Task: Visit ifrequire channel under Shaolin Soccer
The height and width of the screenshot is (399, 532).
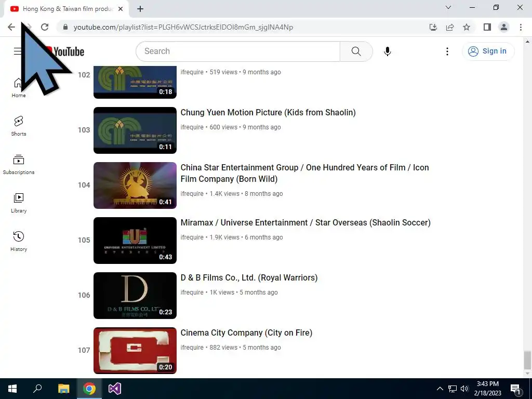Action: pos(192,237)
